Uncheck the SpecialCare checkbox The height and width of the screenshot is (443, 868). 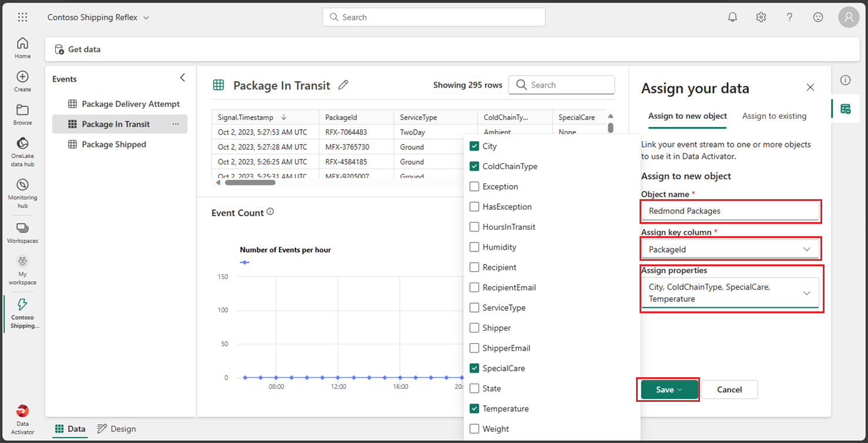475,368
